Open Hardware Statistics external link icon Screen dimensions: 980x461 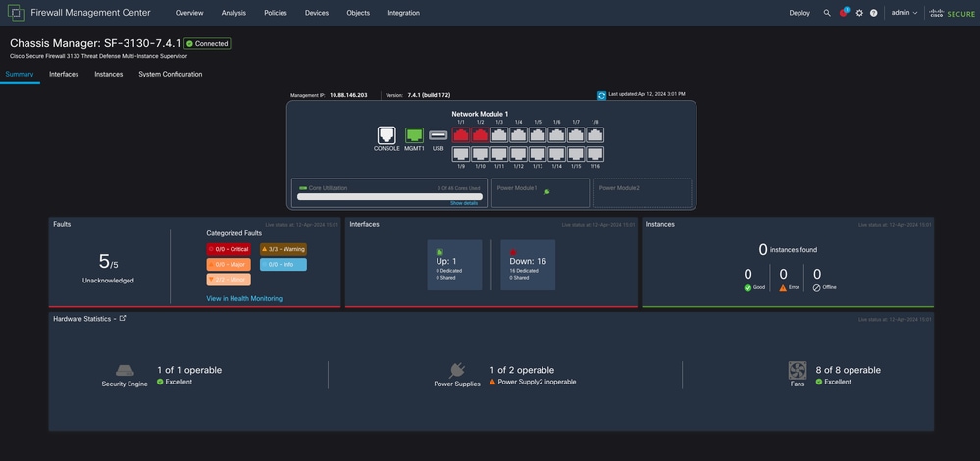[x=123, y=318]
